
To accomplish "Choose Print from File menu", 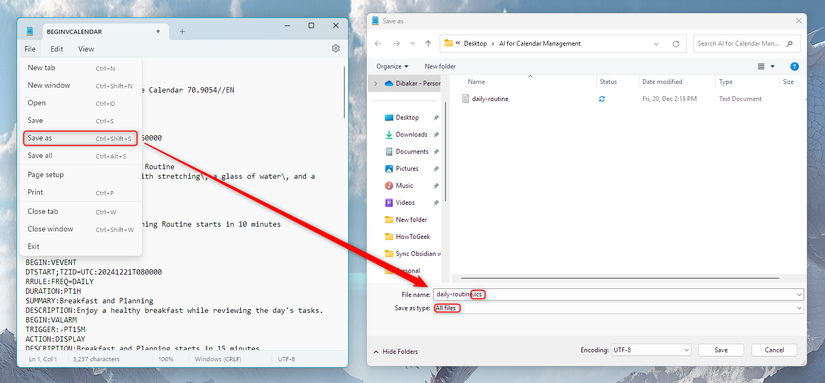I will click(x=81, y=193).
